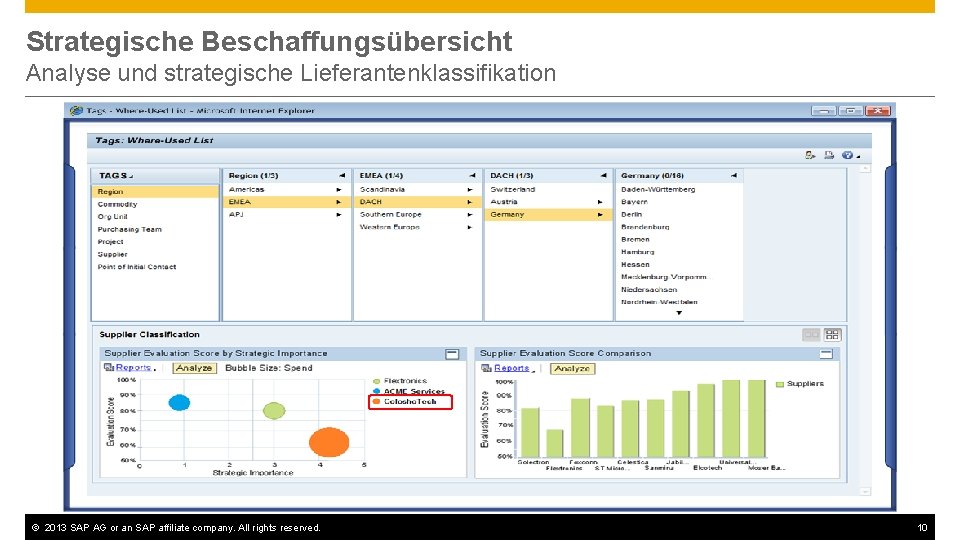Image resolution: width=960 pixels, height=540 pixels.
Task: Click the Colection bar in bar chart
Action: [530, 432]
